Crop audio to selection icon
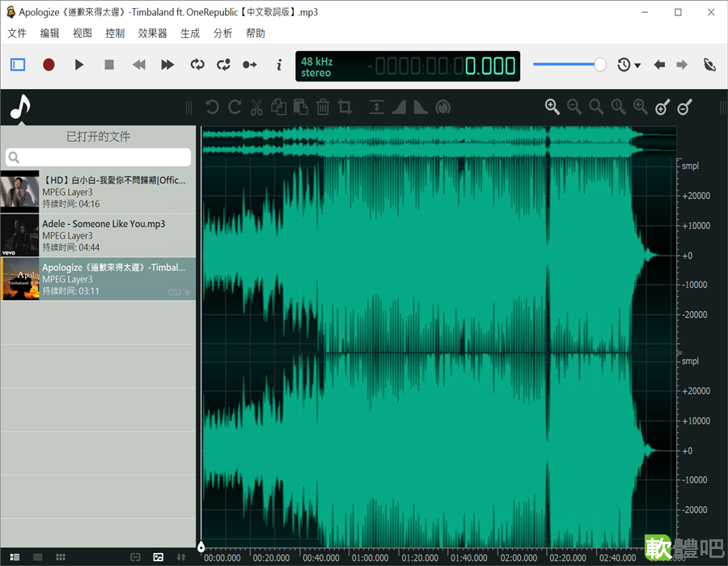This screenshot has width=728, height=566. pos(345,108)
